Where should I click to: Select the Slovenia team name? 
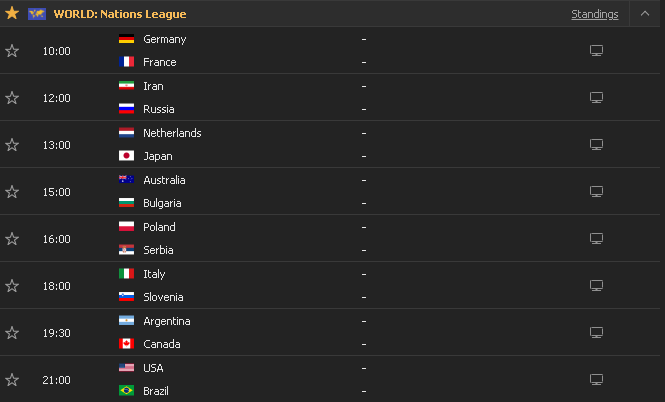pyautogui.click(x=163, y=297)
